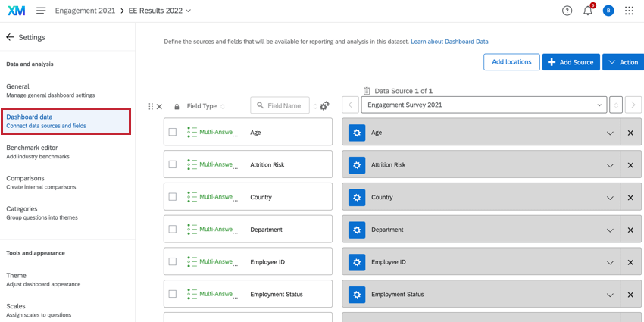Click the hamburger navigation menu icon
The image size is (644, 322).
click(x=41, y=11)
